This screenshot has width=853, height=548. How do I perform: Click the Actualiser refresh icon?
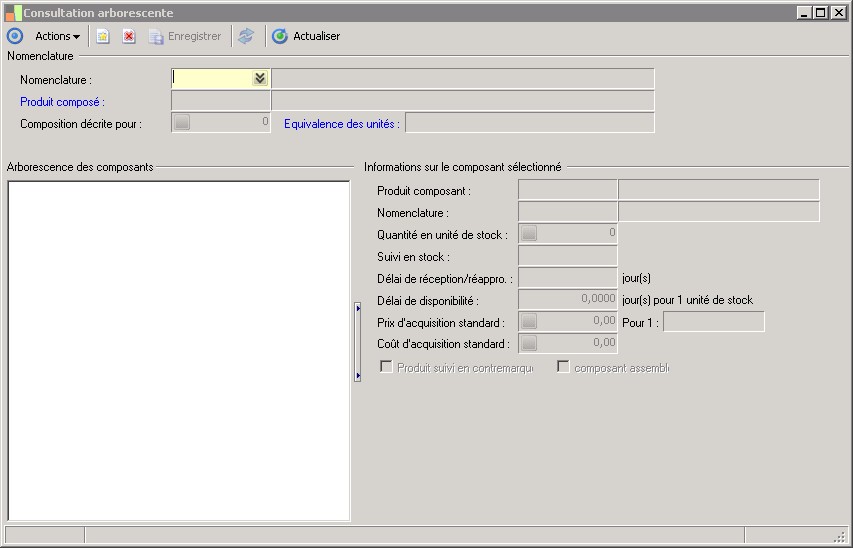pos(280,36)
